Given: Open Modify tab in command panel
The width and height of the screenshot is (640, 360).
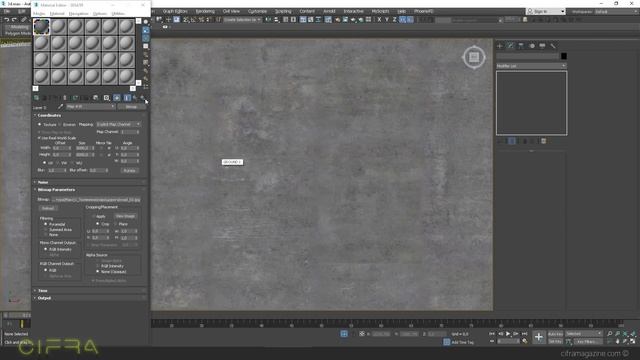Looking at the screenshot, I should 511,46.
